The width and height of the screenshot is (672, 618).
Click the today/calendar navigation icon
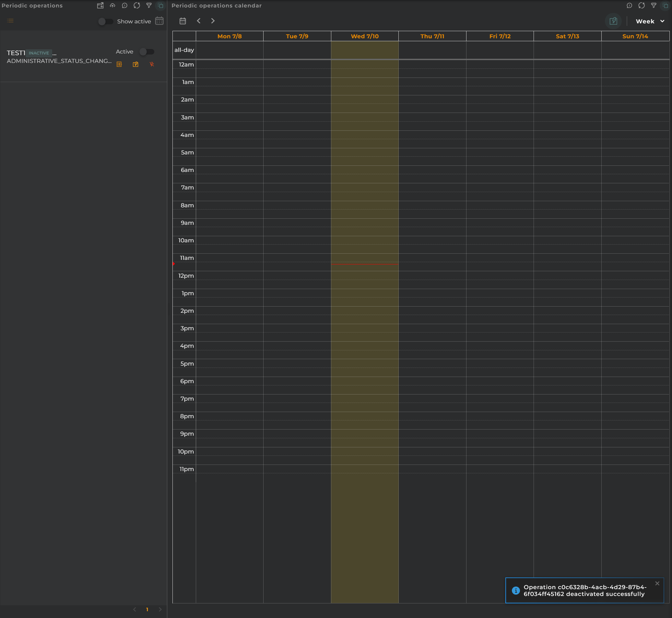click(x=183, y=21)
